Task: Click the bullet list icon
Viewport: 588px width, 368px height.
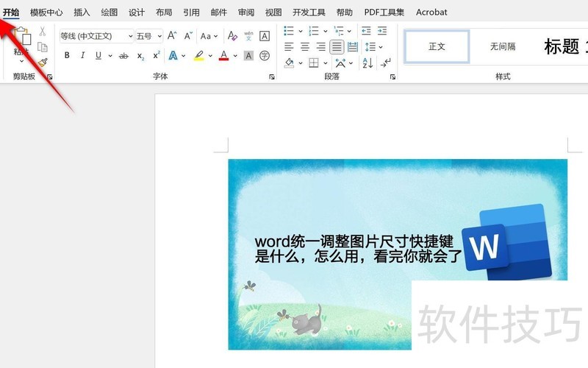Action: coord(288,31)
